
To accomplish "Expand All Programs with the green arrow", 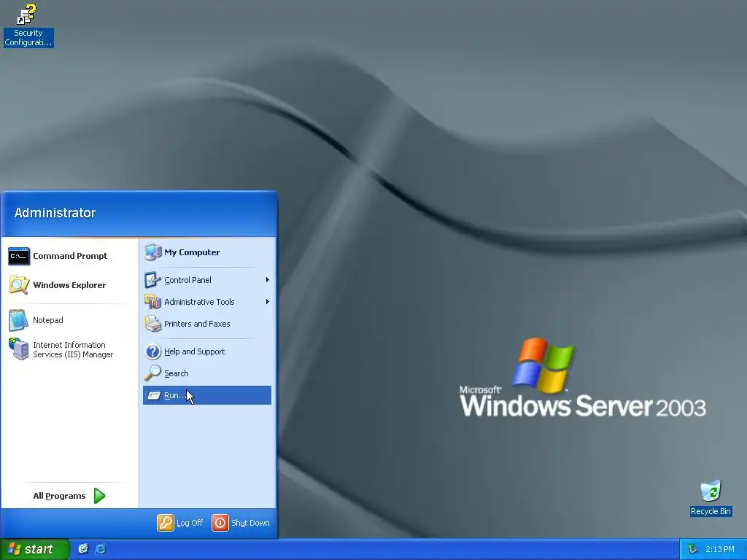I will (x=99, y=496).
